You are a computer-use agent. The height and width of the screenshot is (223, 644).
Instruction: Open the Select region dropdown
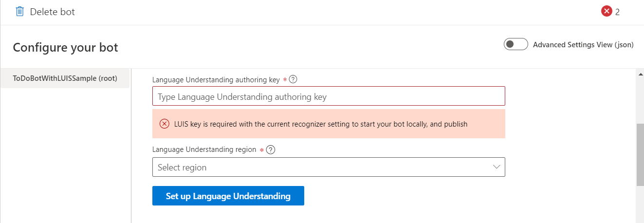(x=329, y=167)
